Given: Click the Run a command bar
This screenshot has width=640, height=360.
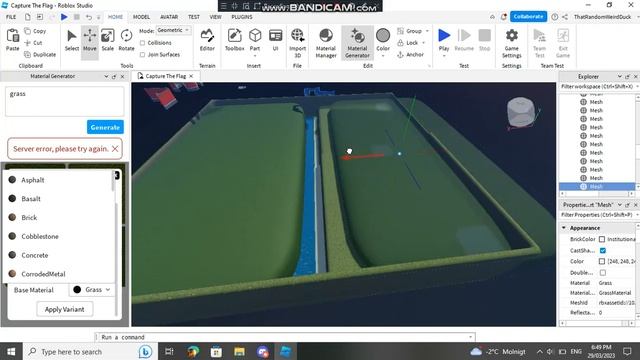Looking at the screenshot, I should [285, 337].
